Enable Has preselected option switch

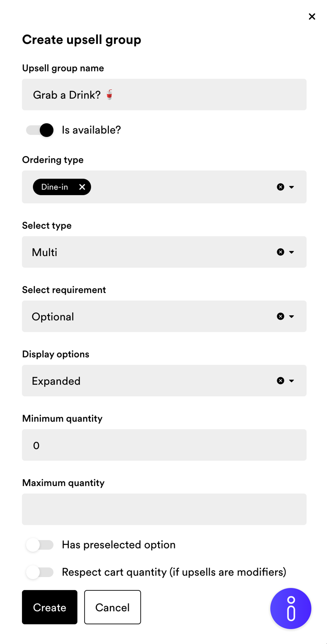[x=40, y=545]
